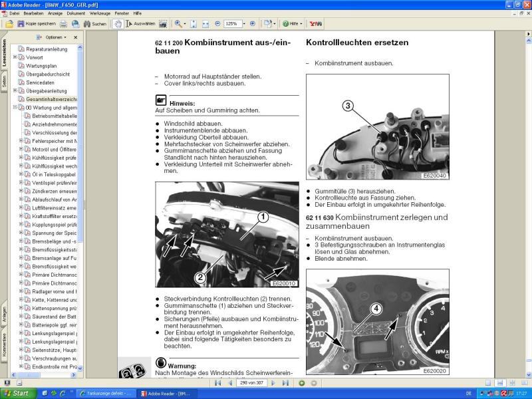
Task: Switch to Tankanzeige defekt taskbar window
Action: pyautogui.click(x=106, y=394)
